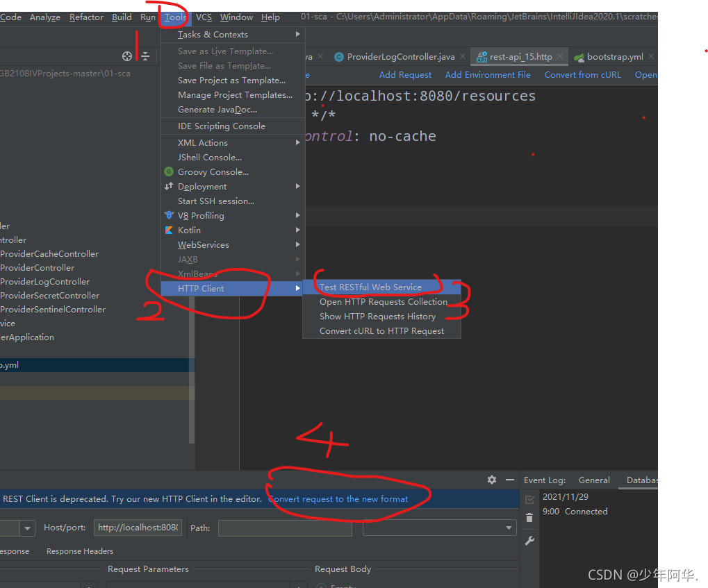Click the mark all as read checkmark icon
708x588 pixels.
[529, 500]
